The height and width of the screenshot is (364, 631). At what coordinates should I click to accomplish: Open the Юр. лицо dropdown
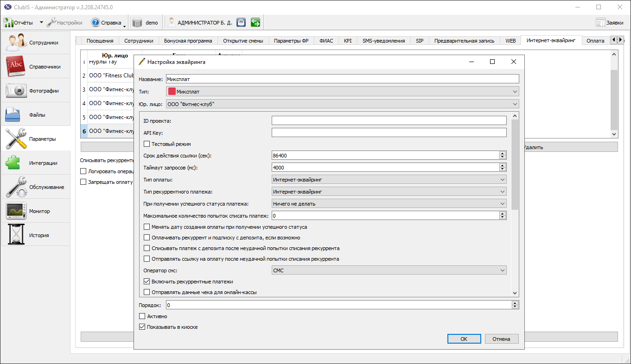(342, 104)
